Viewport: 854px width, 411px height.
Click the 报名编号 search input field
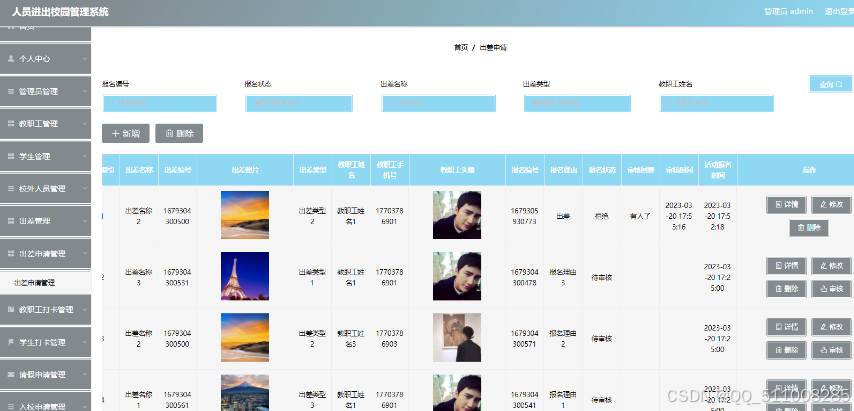[x=160, y=103]
